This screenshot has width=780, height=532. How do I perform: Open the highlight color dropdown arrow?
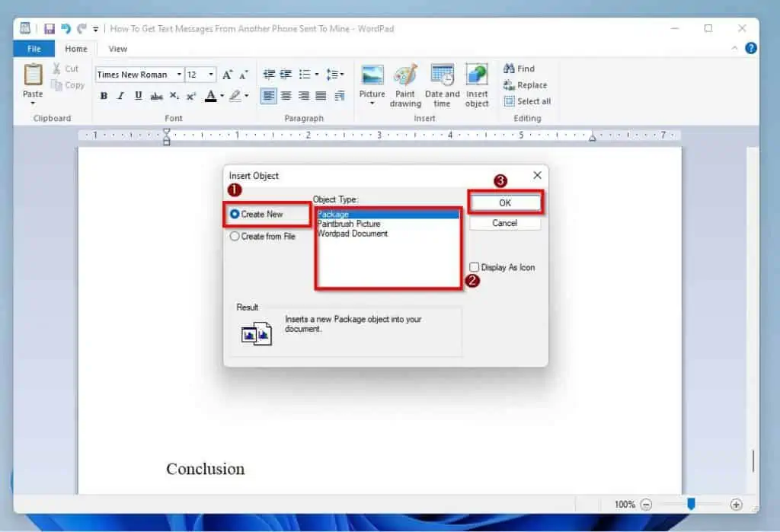[246, 96]
